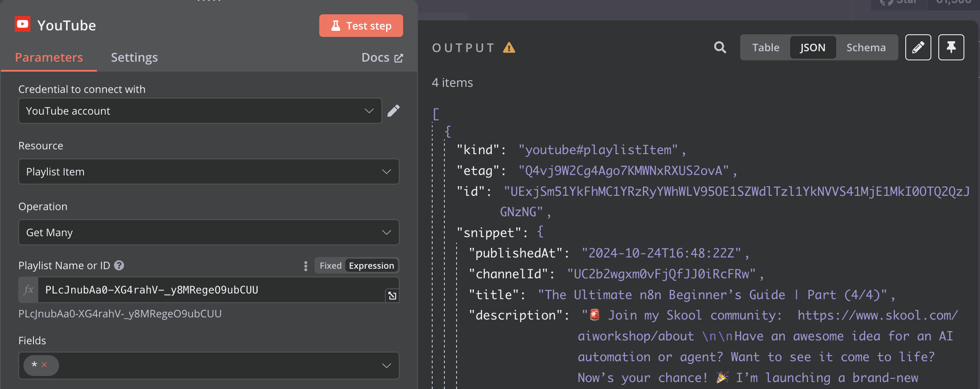Click the resolved playlist ID preview text
This screenshot has width=980, height=389.
click(120, 313)
